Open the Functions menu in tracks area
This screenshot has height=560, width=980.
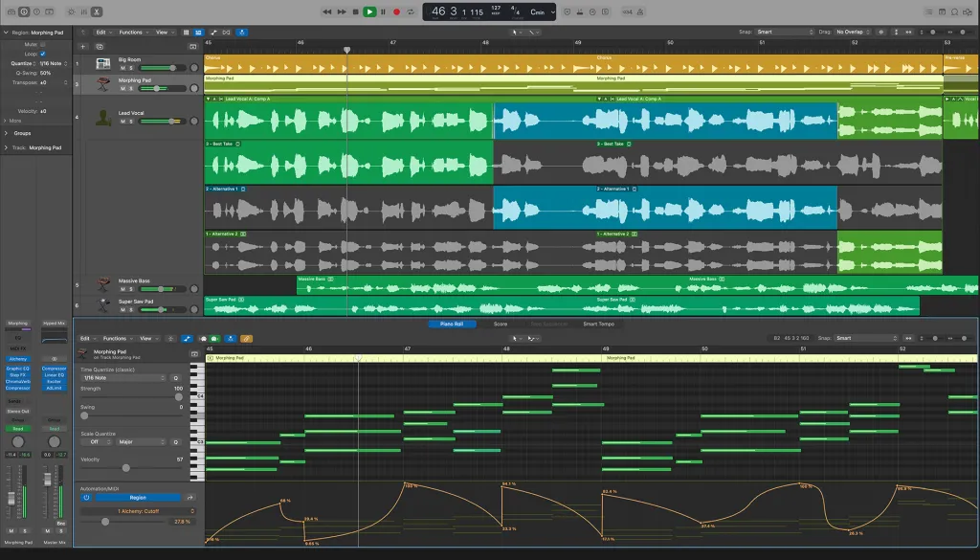click(x=133, y=32)
